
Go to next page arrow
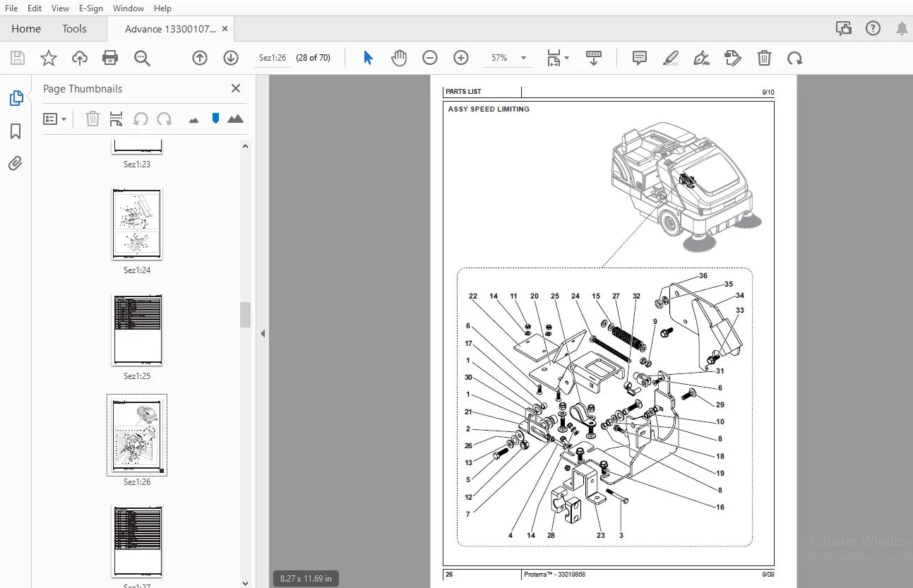pyautogui.click(x=230, y=58)
